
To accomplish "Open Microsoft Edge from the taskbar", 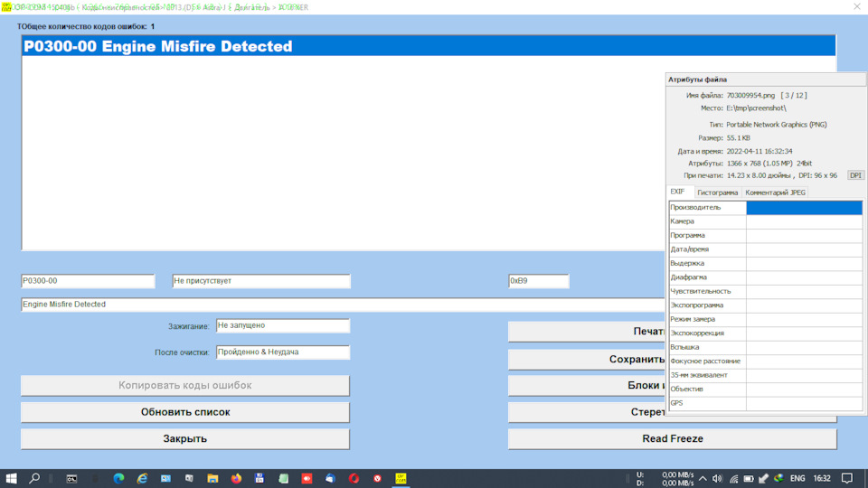I will click(118, 478).
